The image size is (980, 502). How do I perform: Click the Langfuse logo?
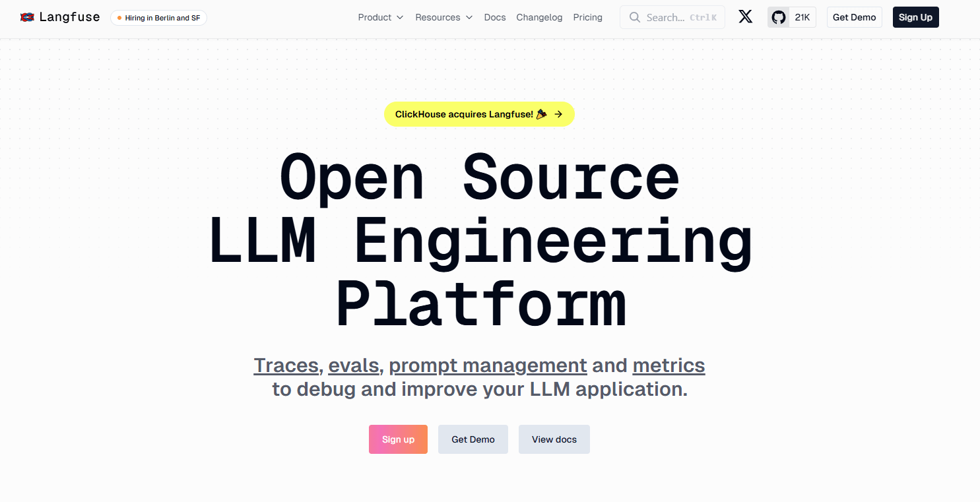point(59,17)
